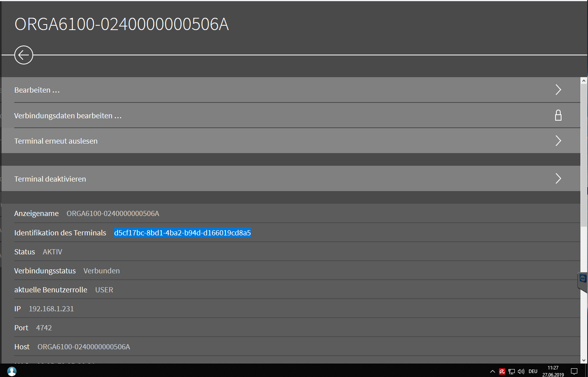Click Host value ORGA6100-0240000000506A
The width and height of the screenshot is (588, 377).
(x=84, y=347)
